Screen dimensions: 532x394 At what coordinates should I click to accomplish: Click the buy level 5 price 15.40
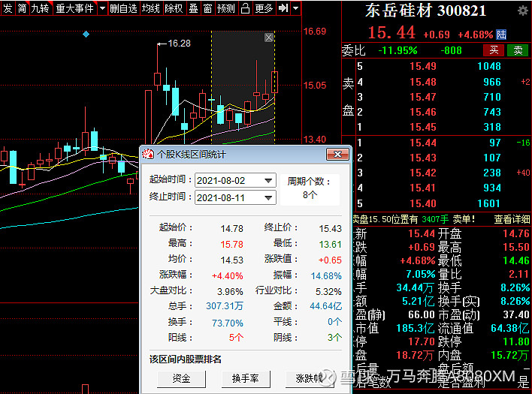coord(423,203)
